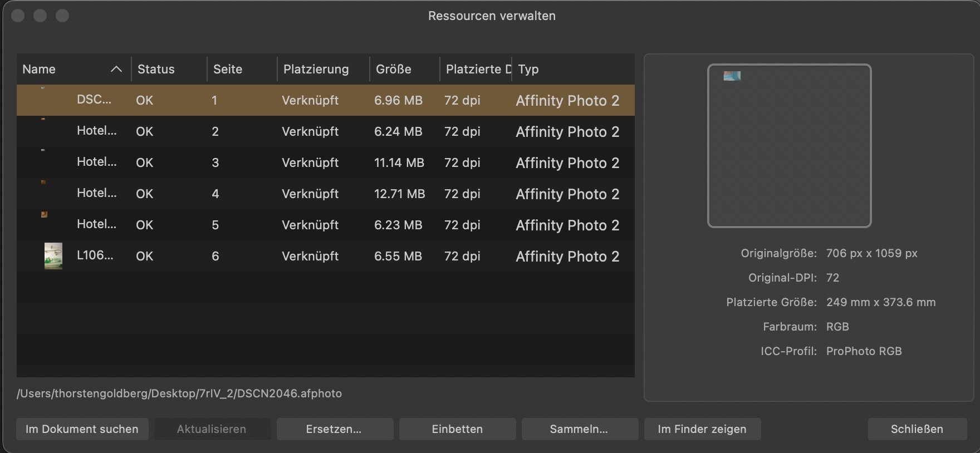Sort by the Seite column header
Screen dimensions: 980x453
point(242,69)
